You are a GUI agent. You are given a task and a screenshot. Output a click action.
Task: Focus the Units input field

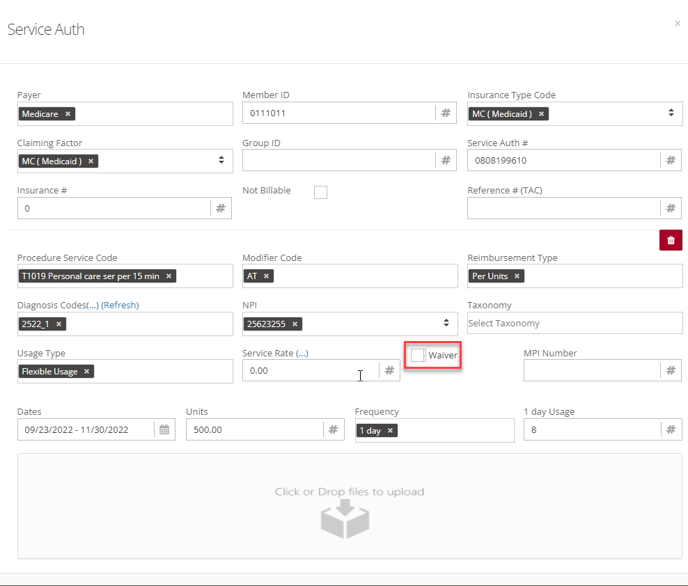click(x=254, y=429)
